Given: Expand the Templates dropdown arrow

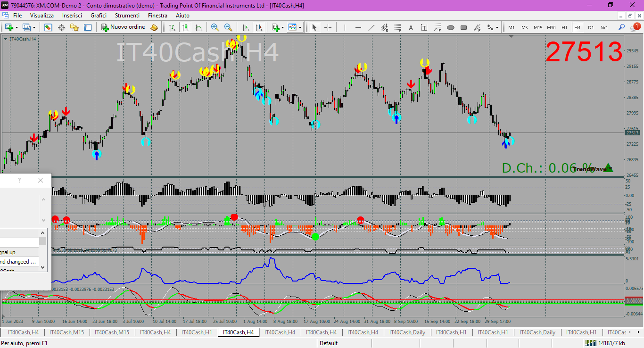Looking at the screenshot, I should tap(300, 28).
